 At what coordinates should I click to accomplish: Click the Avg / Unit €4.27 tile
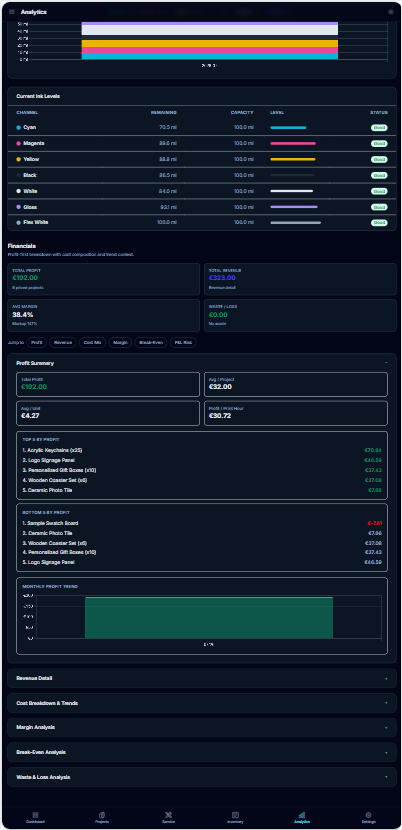pyautogui.click(x=108, y=413)
